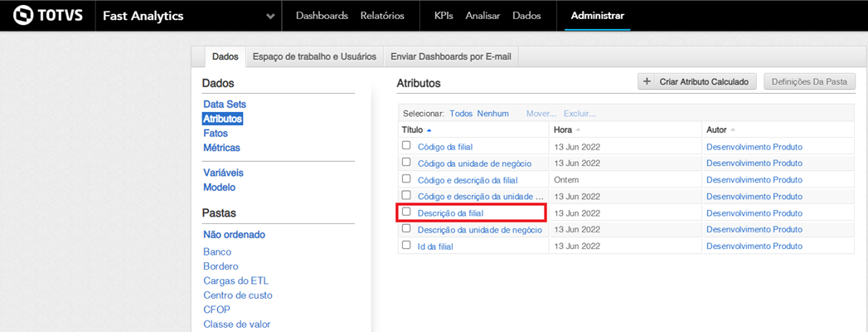Click Criar Atributo Calculado button

point(697,81)
